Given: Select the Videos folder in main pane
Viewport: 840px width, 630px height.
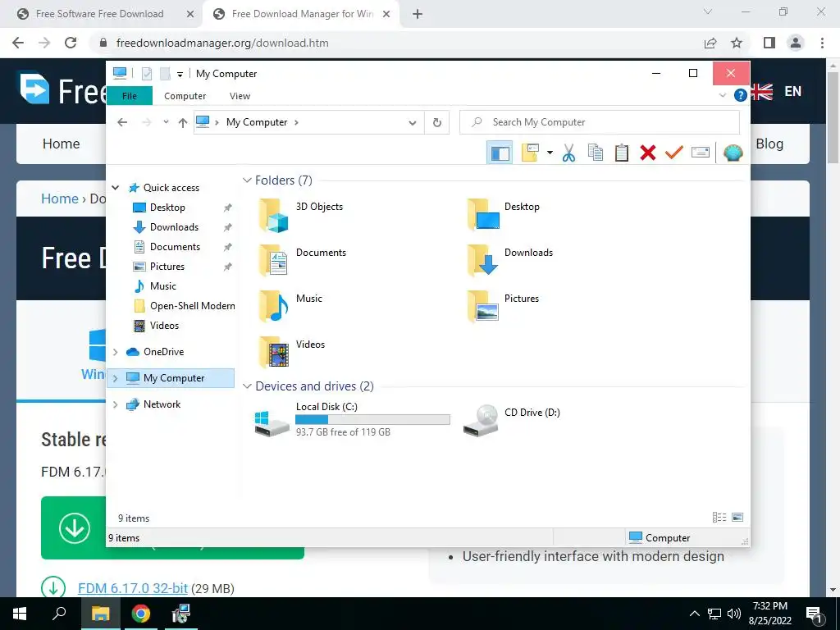Looking at the screenshot, I should click(292, 352).
